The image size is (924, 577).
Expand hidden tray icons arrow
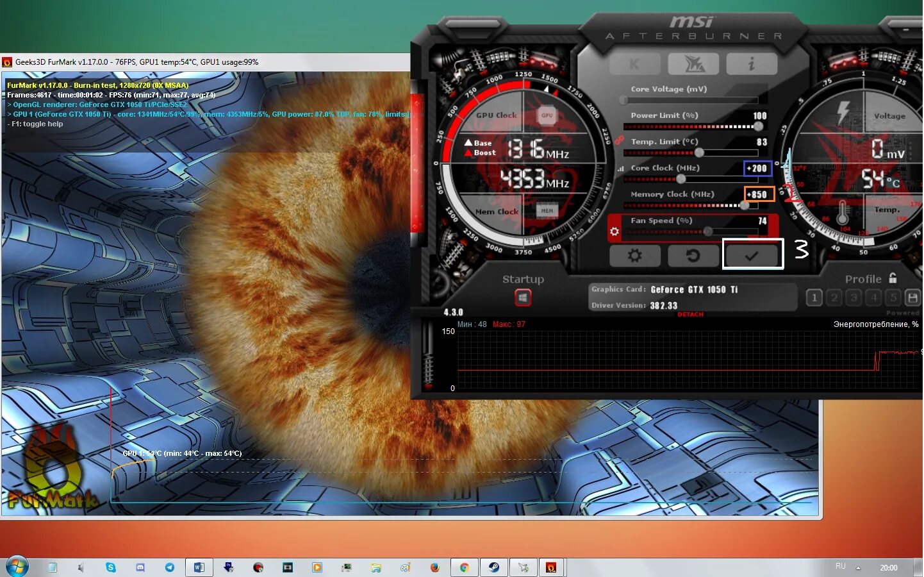(858, 567)
